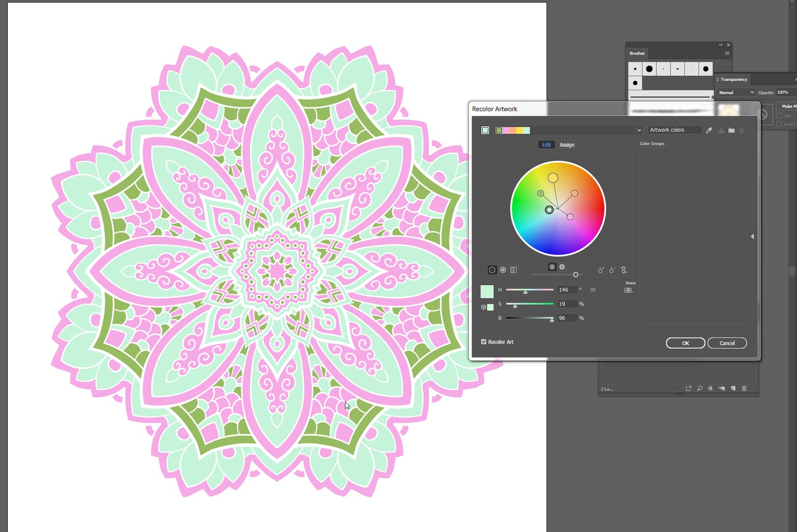The height and width of the screenshot is (532, 797).
Task: Click the large current color swatch preview
Action: pyautogui.click(x=487, y=291)
